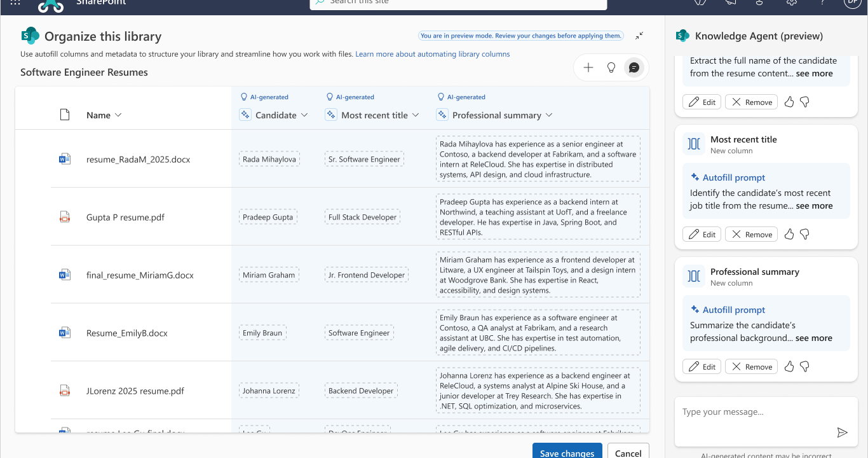Click the Knowledge Agent logo icon
868x458 pixels.
point(682,36)
